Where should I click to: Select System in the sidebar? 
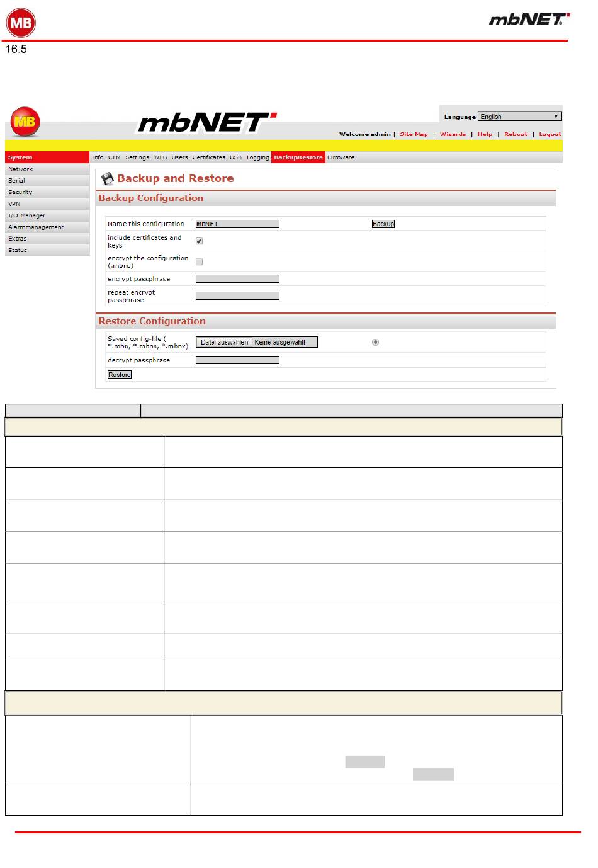tap(47, 157)
